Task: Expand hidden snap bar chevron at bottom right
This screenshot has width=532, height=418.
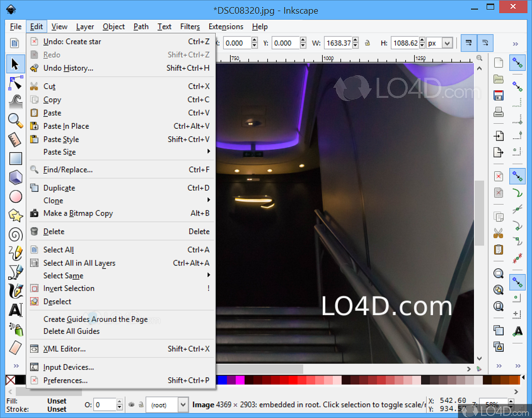Action: point(518,365)
